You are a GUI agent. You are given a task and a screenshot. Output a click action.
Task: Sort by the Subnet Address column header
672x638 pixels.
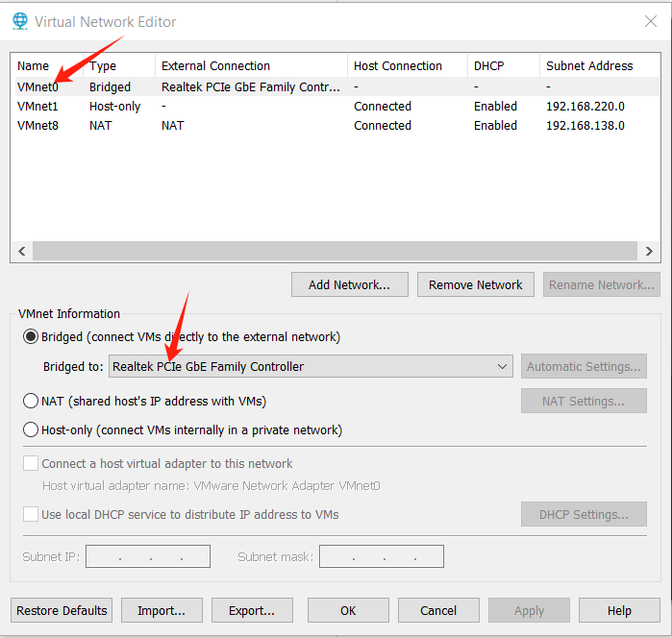coord(589,66)
